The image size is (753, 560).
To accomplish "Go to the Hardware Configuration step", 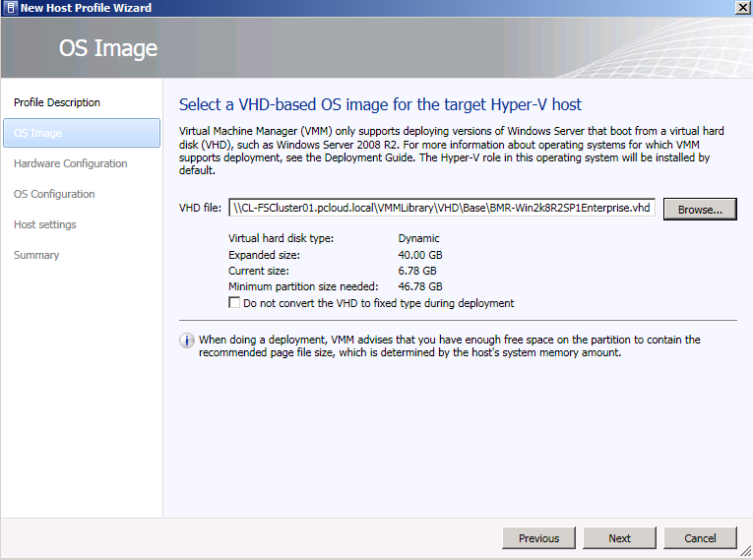I will coord(71,163).
